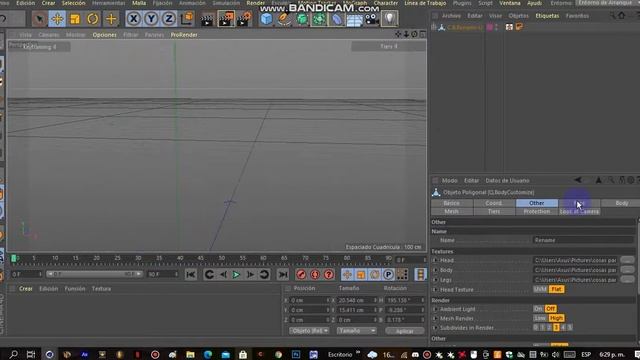Image resolution: width=640 pixels, height=360 pixels.
Task: Open the Render menu
Action: [256, 3]
